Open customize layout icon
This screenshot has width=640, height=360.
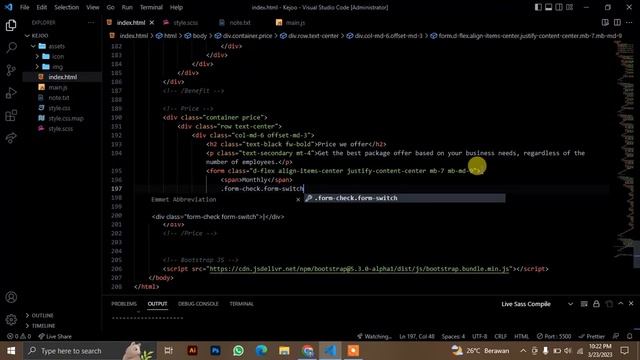(569, 7)
